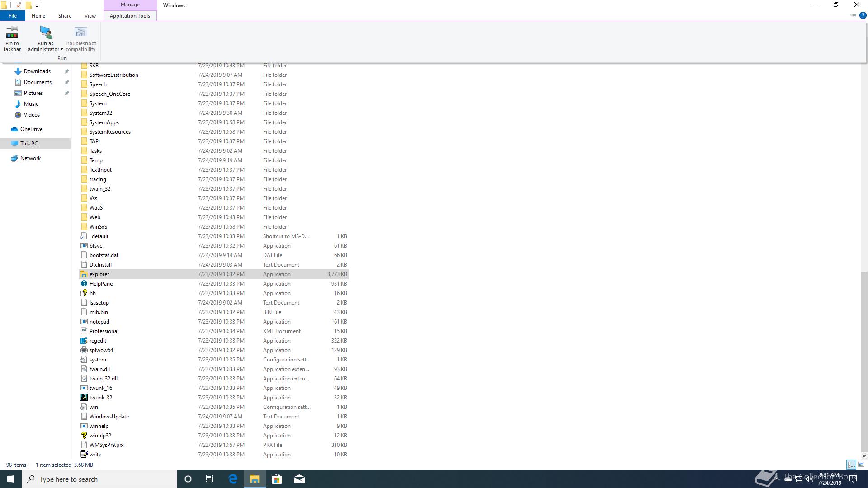The width and height of the screenshot is (868, 488).
Task: Unpin the ribbon with the pin icon
Action: coord(853,15)
